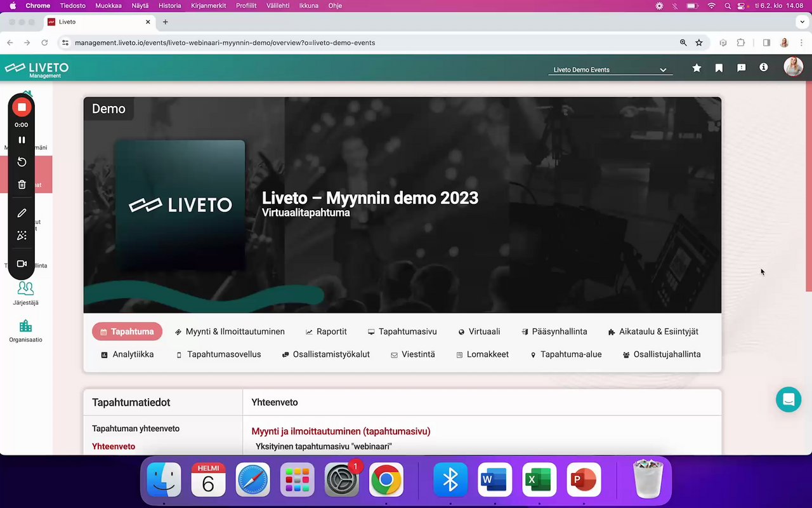Open the Kirjanmerkit menu in the menu bar

[209, 6]
